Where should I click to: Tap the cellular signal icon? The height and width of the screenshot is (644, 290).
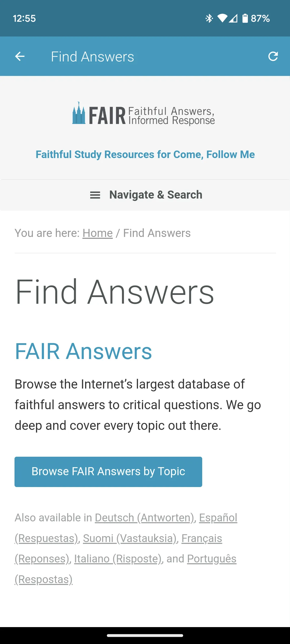click(233, 18)
